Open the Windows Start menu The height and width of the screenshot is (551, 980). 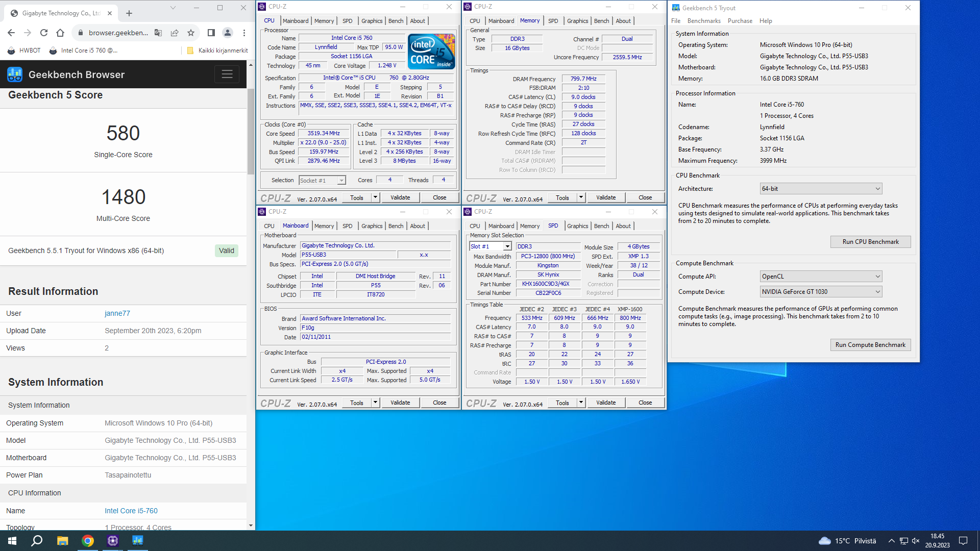tap(12, 541)
